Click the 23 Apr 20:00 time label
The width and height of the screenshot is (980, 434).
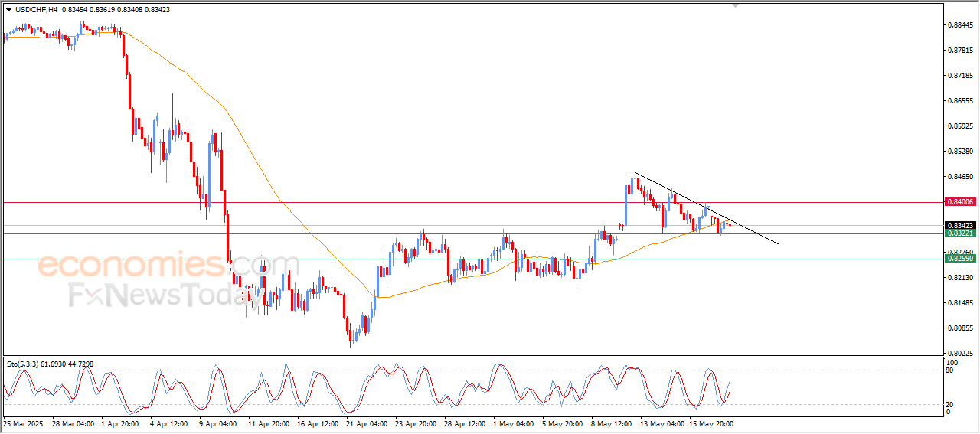point(416,423)
